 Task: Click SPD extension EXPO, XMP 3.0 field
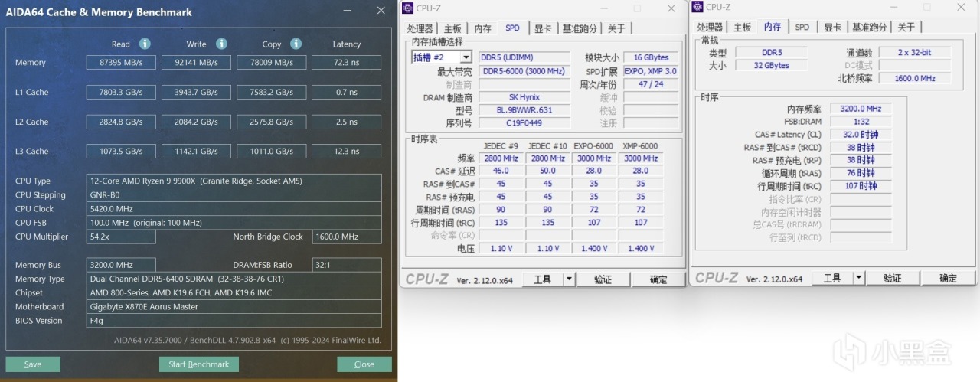click(651, 71)
